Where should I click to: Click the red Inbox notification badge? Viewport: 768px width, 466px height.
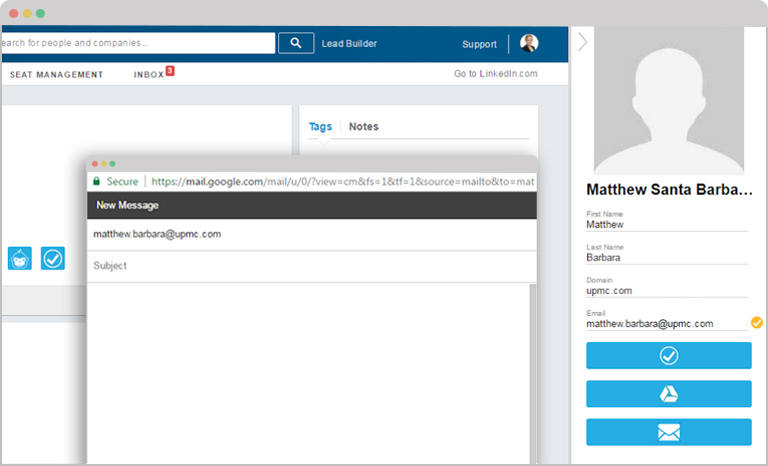[x=169, y=71]
